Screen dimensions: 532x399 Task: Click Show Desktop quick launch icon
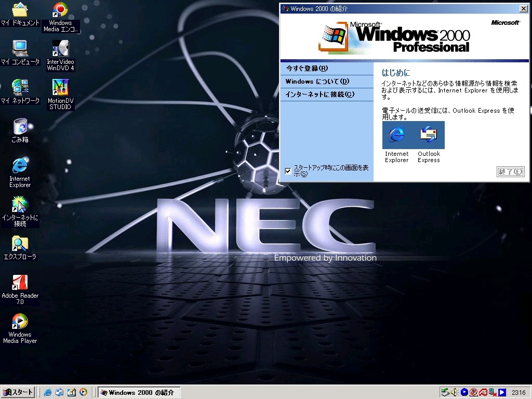tap(71, 392)
